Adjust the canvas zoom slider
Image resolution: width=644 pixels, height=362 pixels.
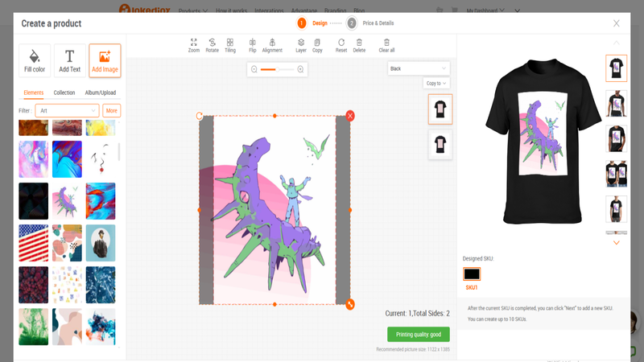click(277, 69)
